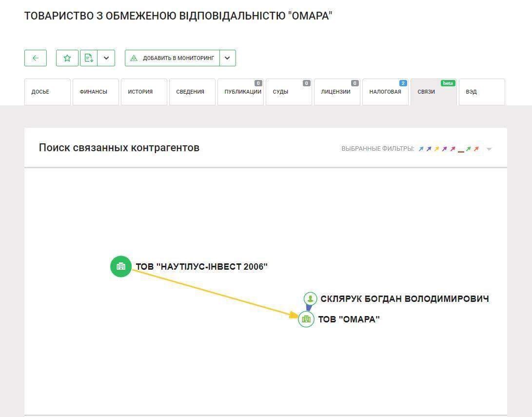Click the export document icon button
Screen dimensions: 532x417
(x=89, y=58)
